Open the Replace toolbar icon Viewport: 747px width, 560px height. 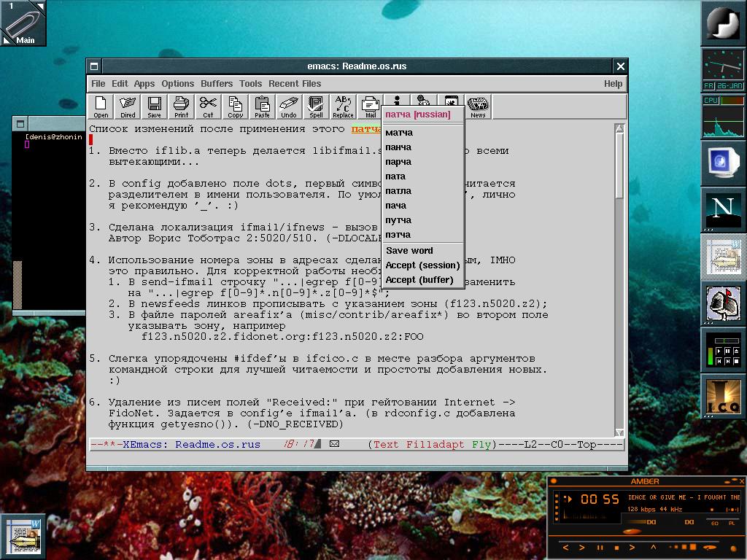tap(343, 106)
